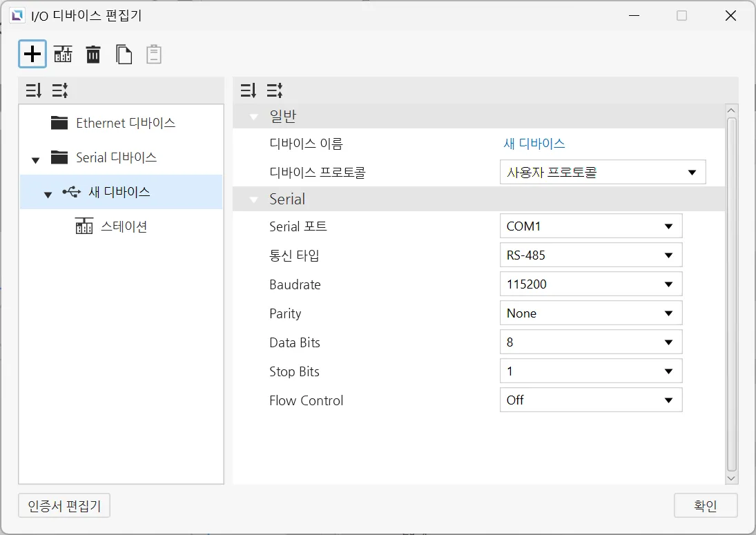Expand all in properties panel
This screenshot has height=535, width=756.
tap(249, 90)
